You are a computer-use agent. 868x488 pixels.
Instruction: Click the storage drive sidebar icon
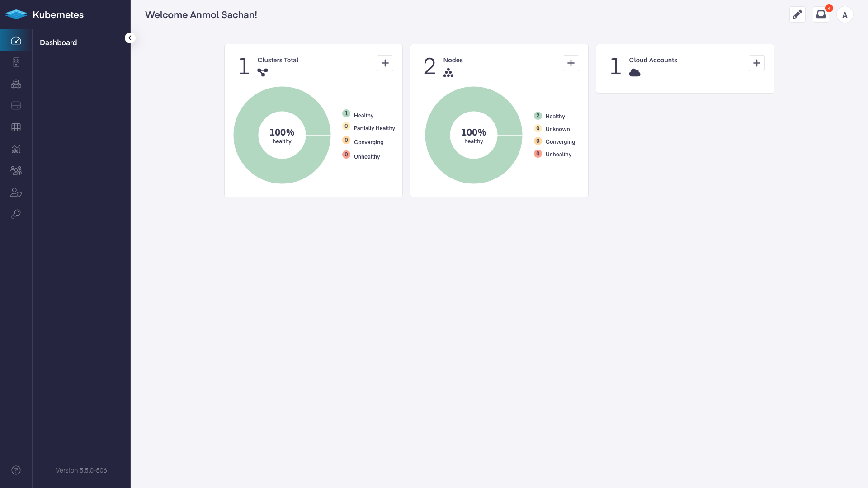pos(16,106)
